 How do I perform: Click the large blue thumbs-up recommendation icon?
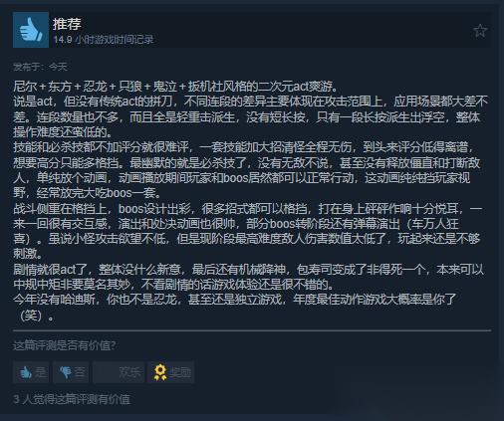31,30
